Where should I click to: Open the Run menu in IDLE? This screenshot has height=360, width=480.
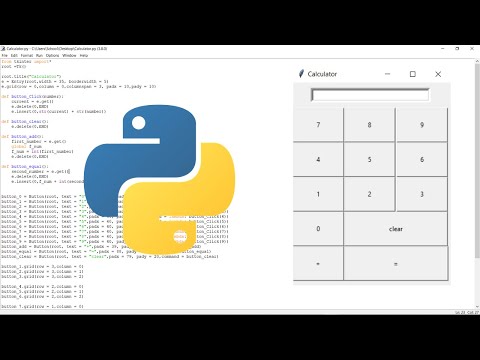tap(39, 55)
